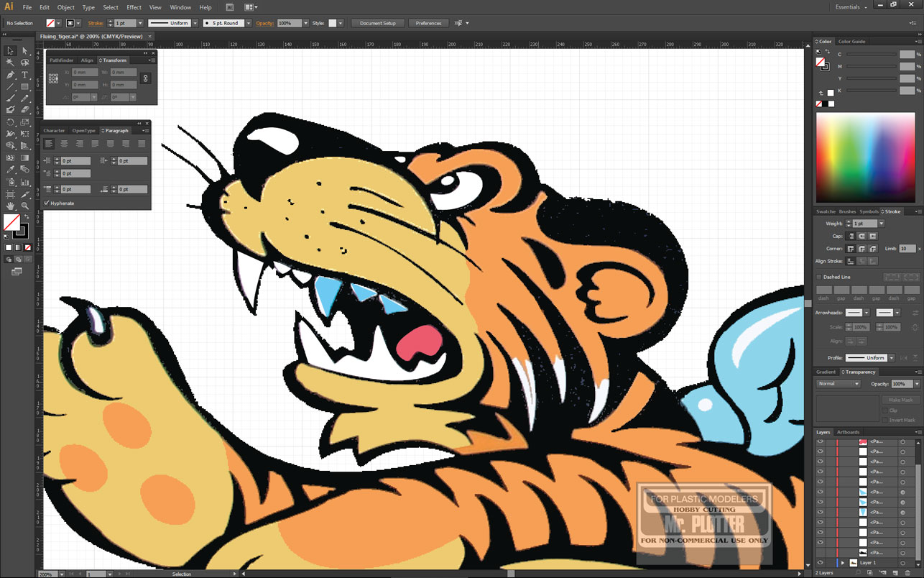Viewport: 924px width, 578px height.
Task: Open the Weight dropdown in Stroke panel
Action: coord(882,224)
